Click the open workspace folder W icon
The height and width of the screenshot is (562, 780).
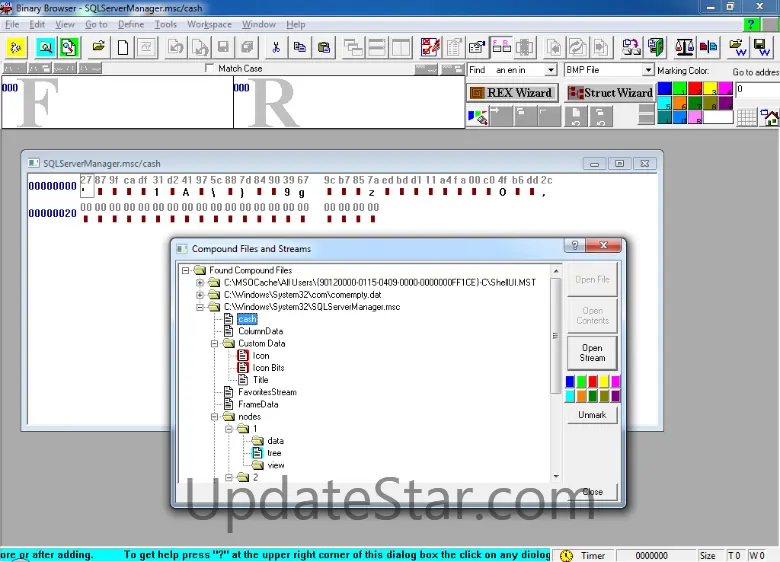point(738,48)
